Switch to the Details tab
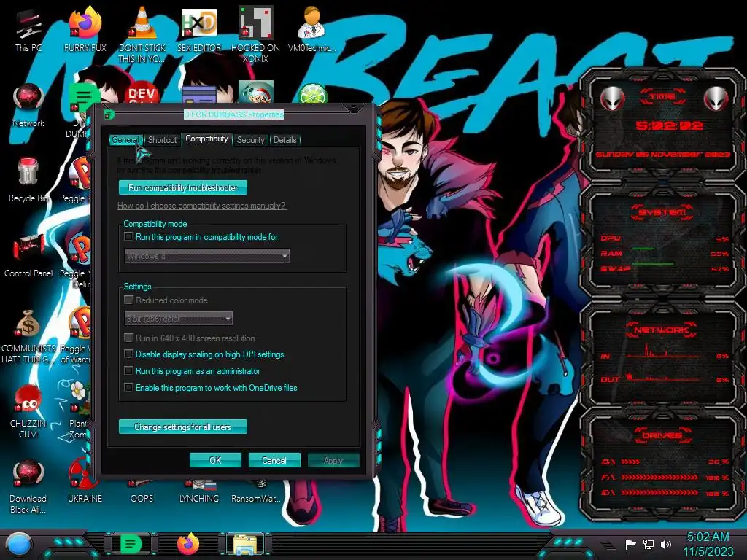Viewport: 747px width, 560px height. [x=285, y=139]
